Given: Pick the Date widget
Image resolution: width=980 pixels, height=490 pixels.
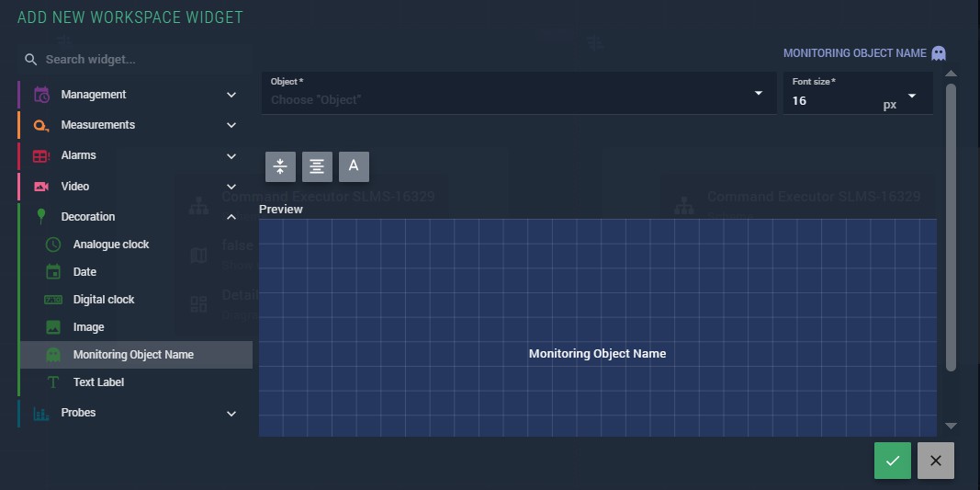Looking at the screenshot, I should tap(84, 272).
